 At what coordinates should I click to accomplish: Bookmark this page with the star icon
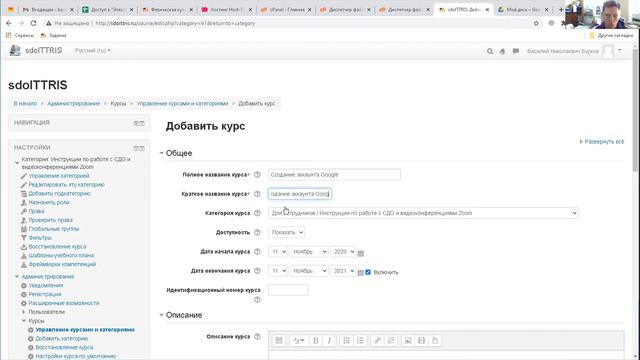coord(536,23)
